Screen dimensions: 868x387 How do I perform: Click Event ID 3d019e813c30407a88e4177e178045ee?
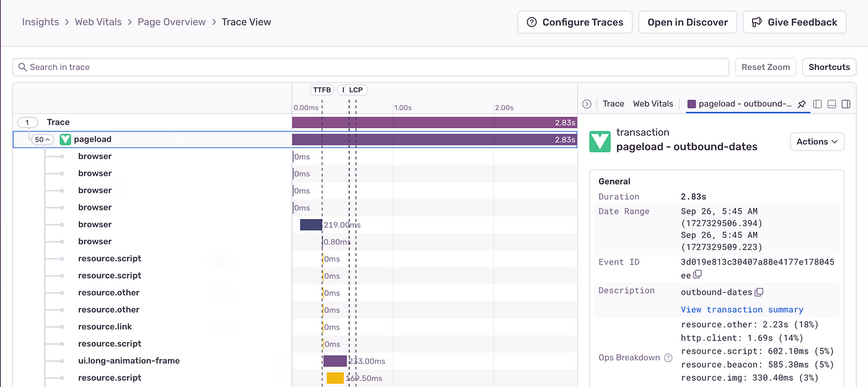pyautogui.click(x=757, y=268)
